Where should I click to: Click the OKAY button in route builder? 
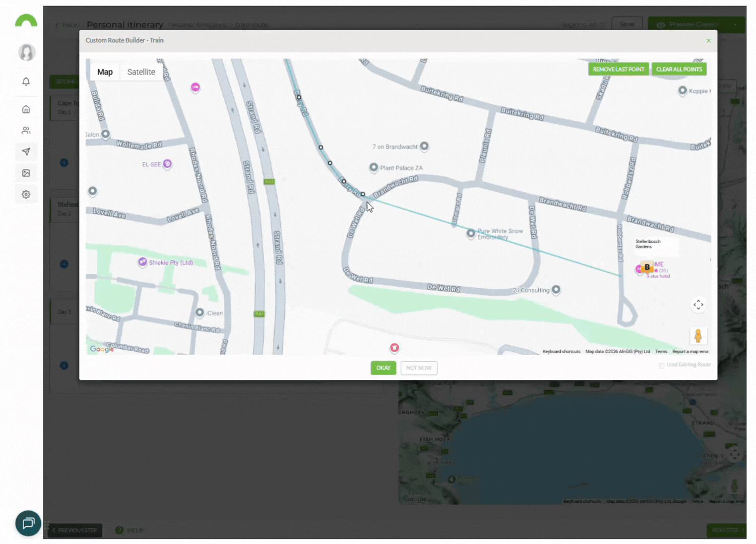click(383, 368)
